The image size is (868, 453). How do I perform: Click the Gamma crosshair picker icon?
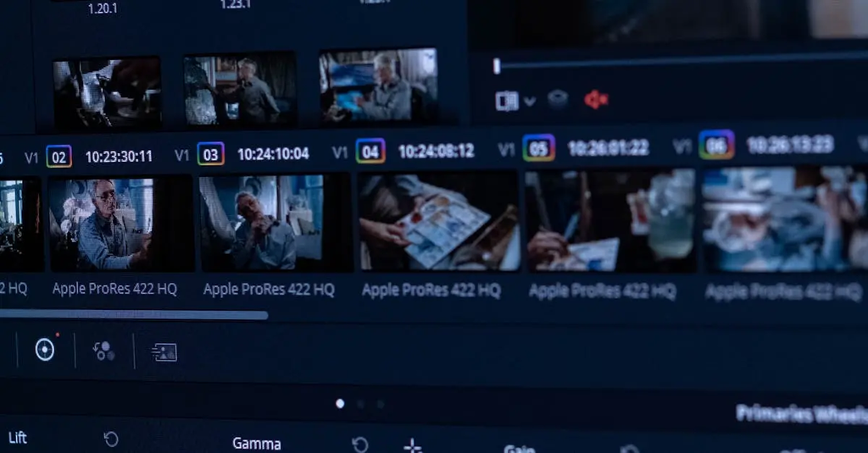pyautogui.click(x=412, y=445)
